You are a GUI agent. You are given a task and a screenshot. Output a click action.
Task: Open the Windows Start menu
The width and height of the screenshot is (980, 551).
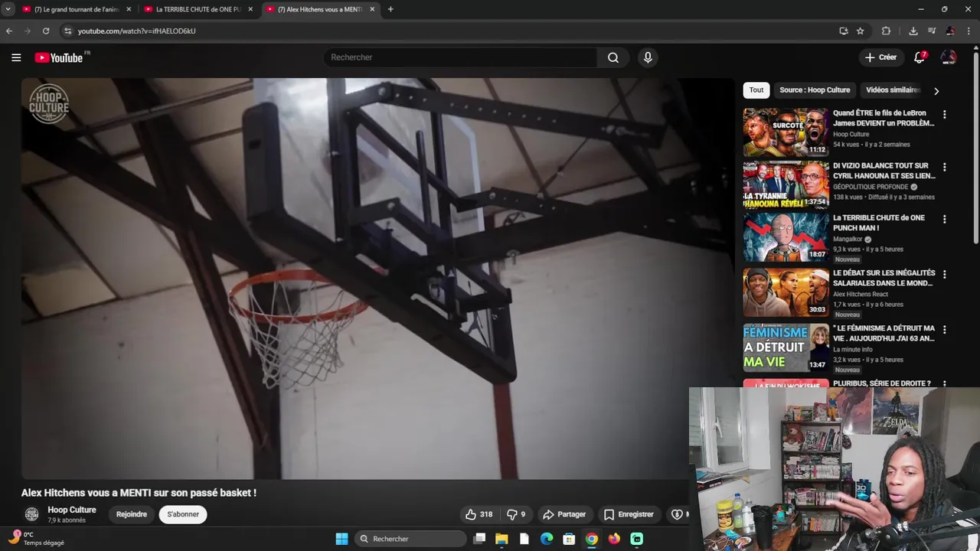(341, 539)
